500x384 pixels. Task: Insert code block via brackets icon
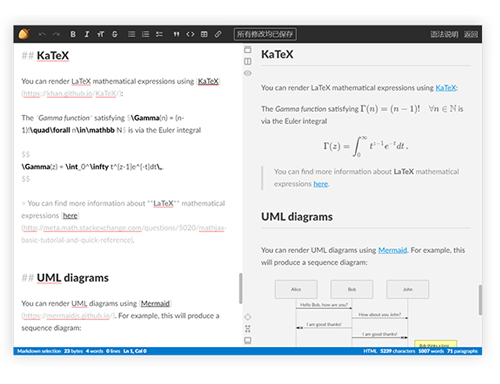(190, 34)
